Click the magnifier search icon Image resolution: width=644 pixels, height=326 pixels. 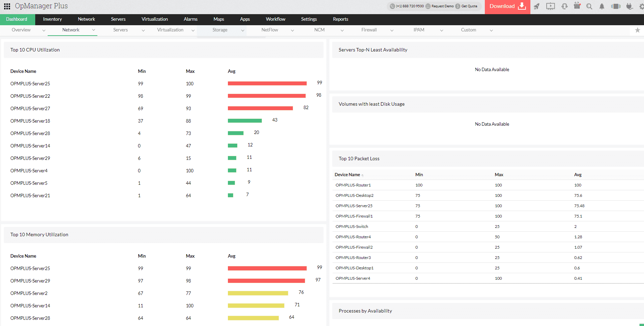coord(589,6)
